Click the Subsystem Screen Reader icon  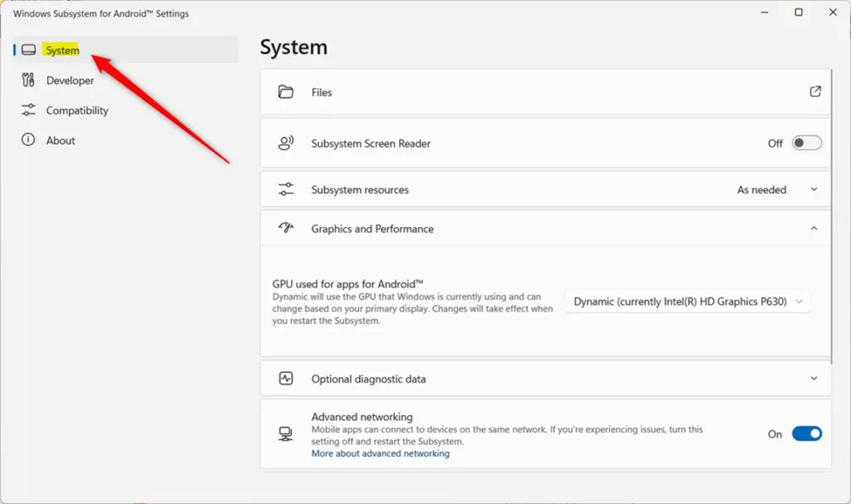[x=286, y=144]
